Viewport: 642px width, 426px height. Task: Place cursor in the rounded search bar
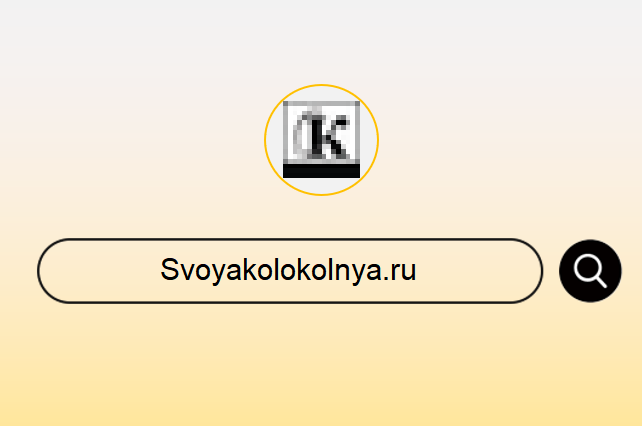coord(290,271)
